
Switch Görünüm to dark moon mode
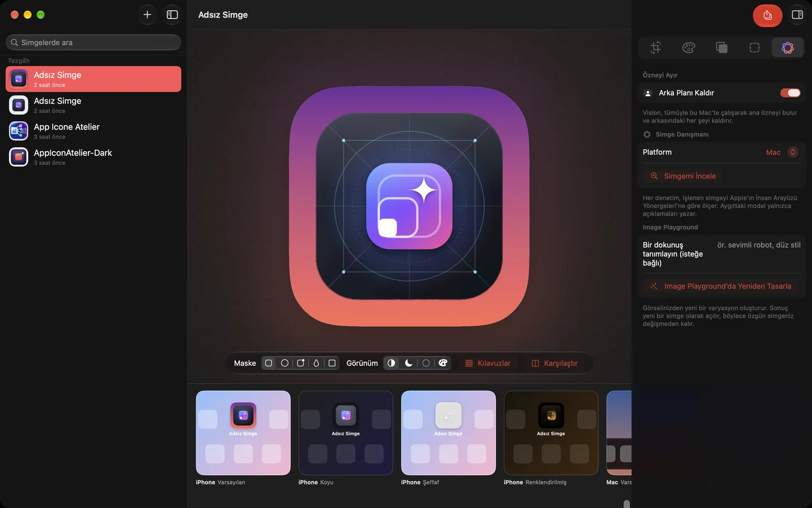[x=409, y=363]
